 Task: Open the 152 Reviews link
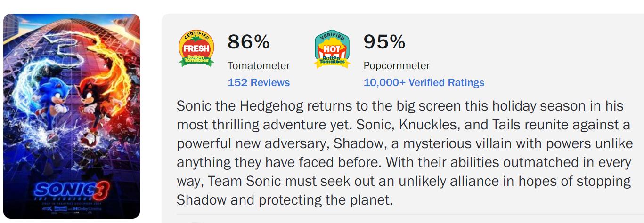click(x=259, y=82)
